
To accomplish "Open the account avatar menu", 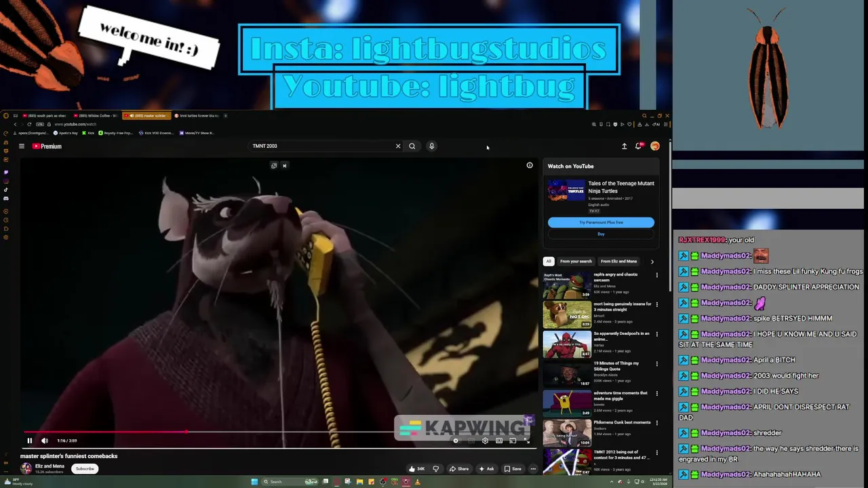I will pos(655,146).
